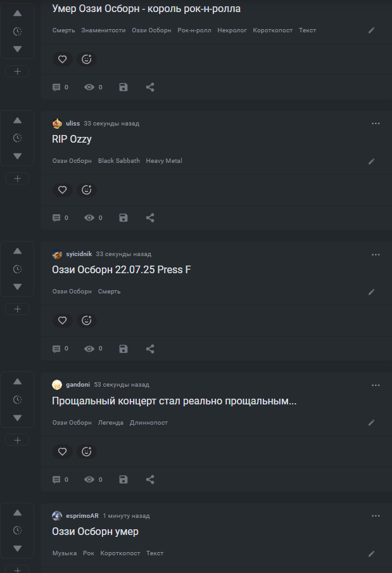The image size is (392, 573).
Task: Select the "Black Sabbath" tag
Action: pos(119,161)
